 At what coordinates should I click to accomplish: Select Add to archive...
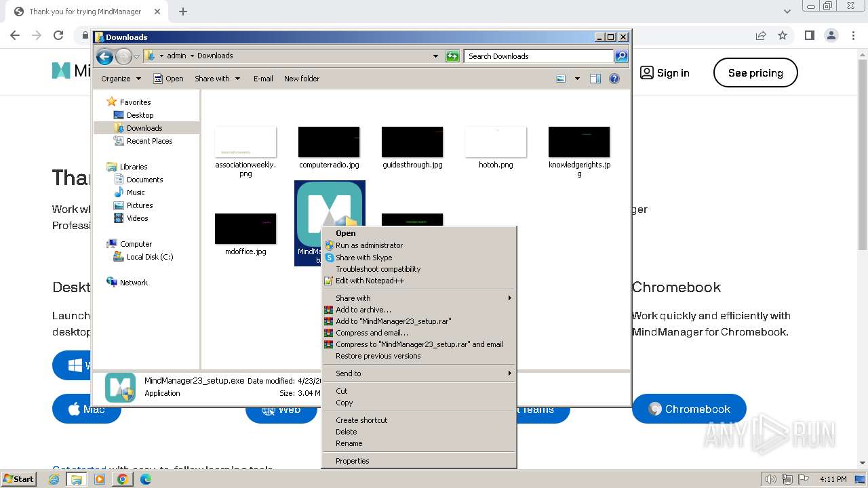[x=418, y=310]
